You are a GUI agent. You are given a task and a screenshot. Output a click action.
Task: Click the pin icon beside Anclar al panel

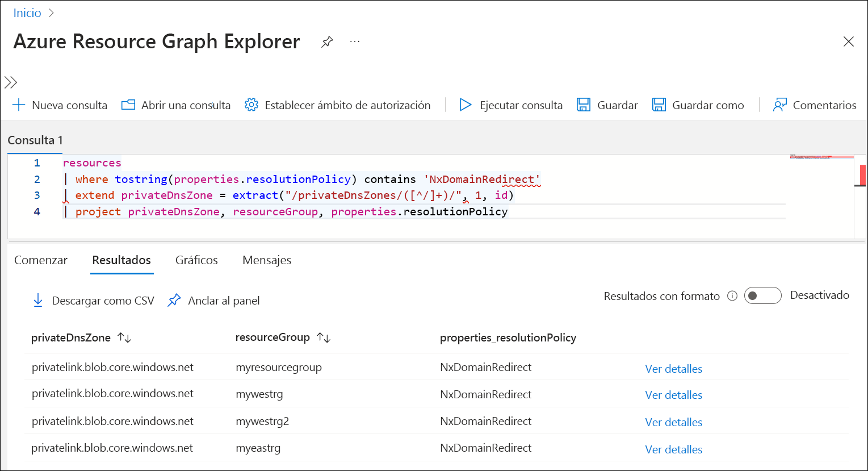pyautogui.click(x=174, y=301)
